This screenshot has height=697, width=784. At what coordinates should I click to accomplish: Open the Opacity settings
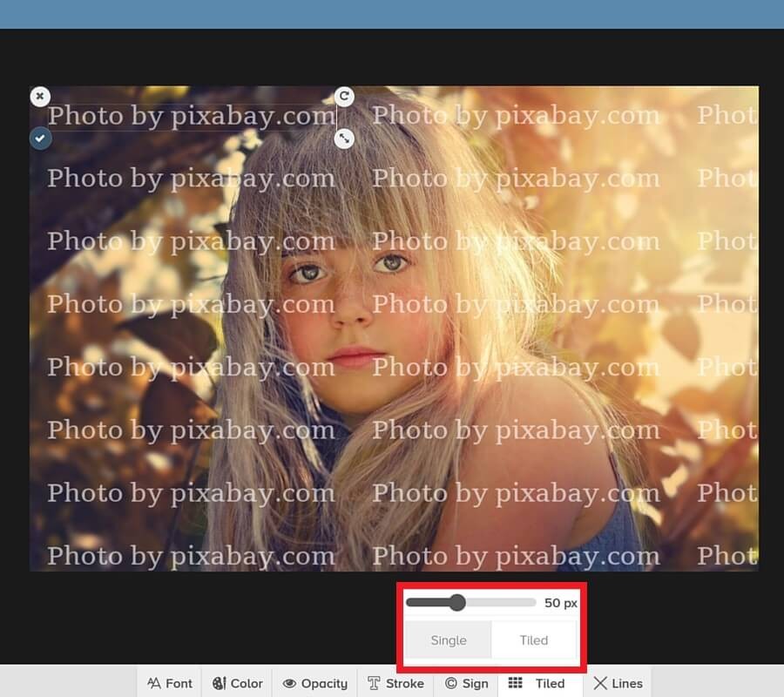click(315, 683)
